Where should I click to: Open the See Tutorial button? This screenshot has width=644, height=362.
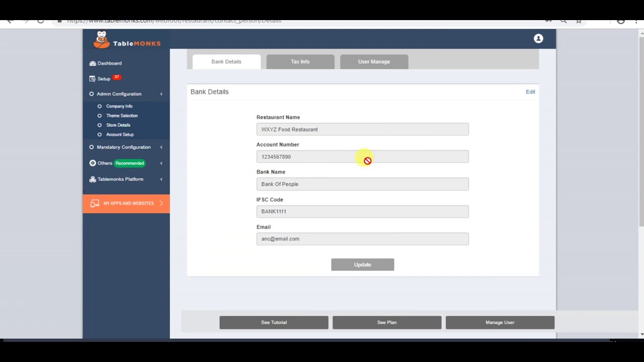coord(274,322)
